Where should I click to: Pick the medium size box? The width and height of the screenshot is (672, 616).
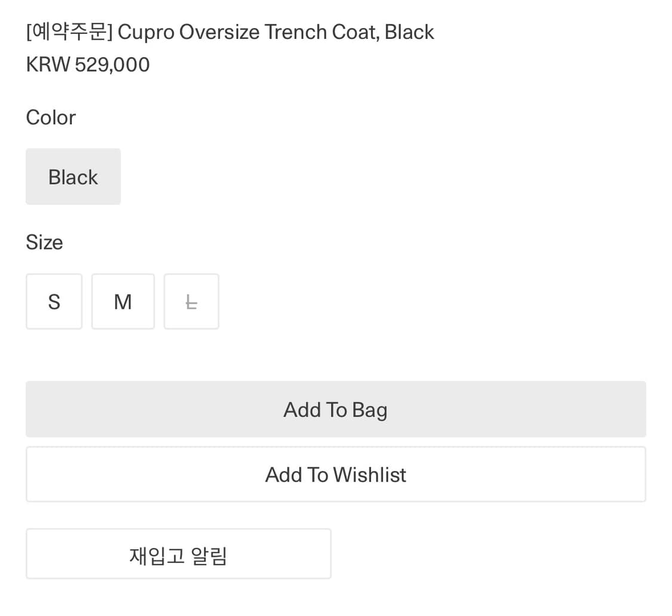[122, 302]
